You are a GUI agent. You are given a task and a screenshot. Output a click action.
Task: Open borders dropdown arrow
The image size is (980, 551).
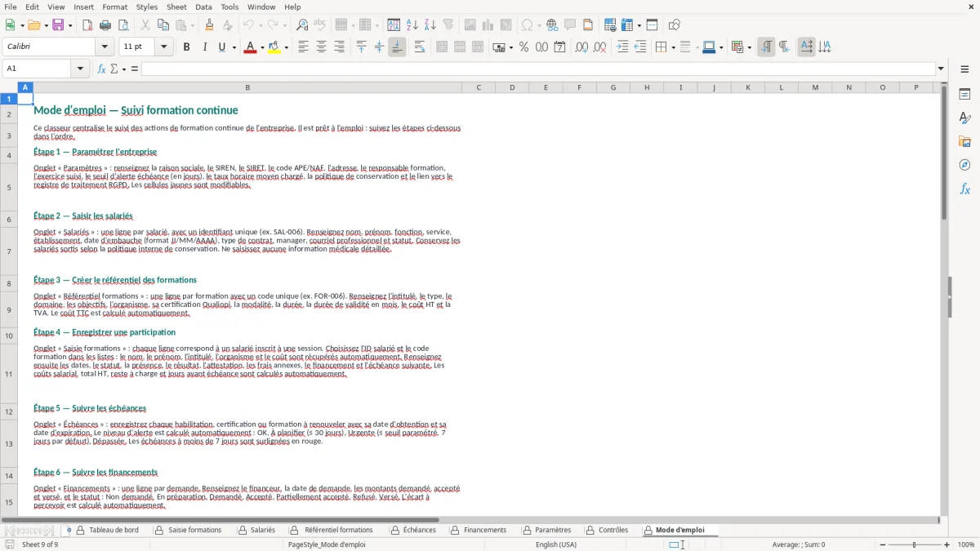(x=673, y=47)
